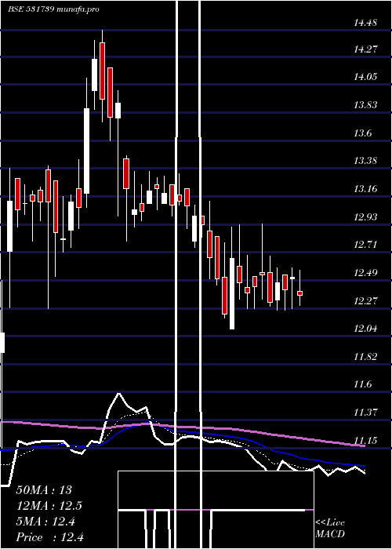This screenshot has width=392, height=549.
Task: Click the 12.27 price axis label
Action: click(365, 300)
